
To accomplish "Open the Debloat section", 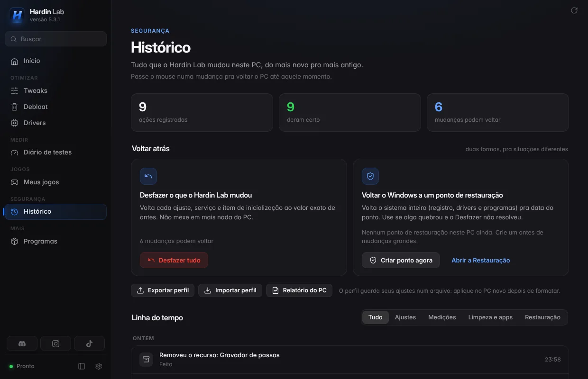I will coord(55,107).
